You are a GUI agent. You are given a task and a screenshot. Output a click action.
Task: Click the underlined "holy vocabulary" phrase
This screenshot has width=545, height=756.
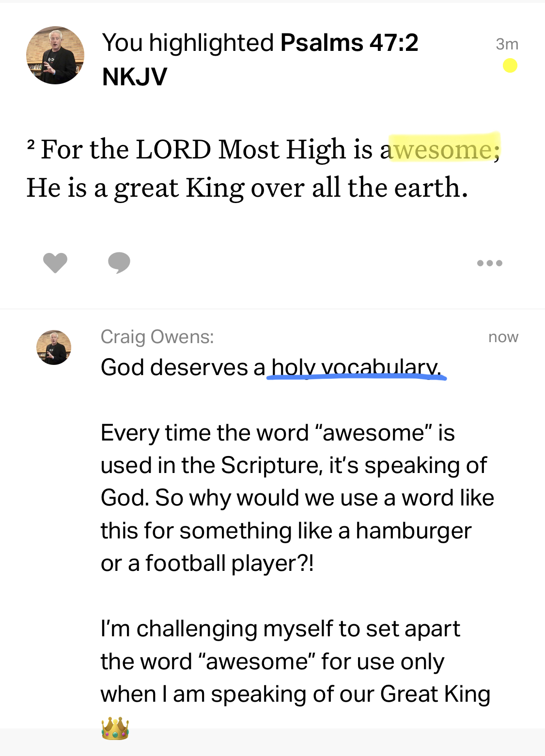[356, 367]
